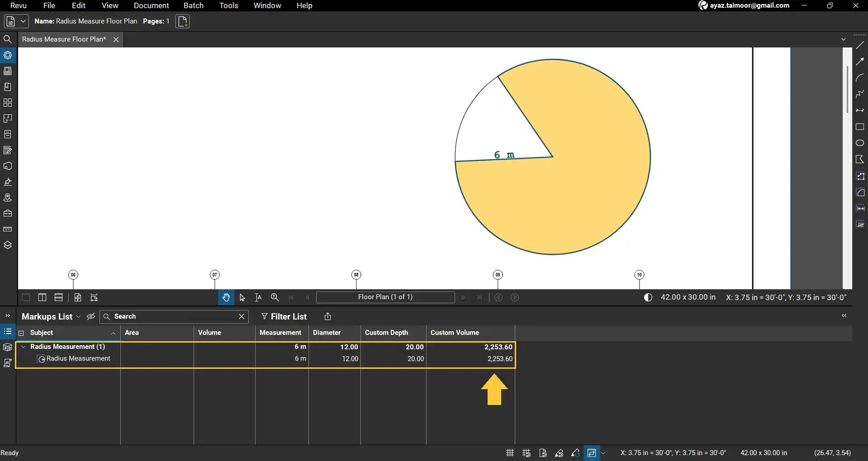Open the Measurements panel with ruler icon
Viewport: 868px width, 461px height.
(8, 229)
